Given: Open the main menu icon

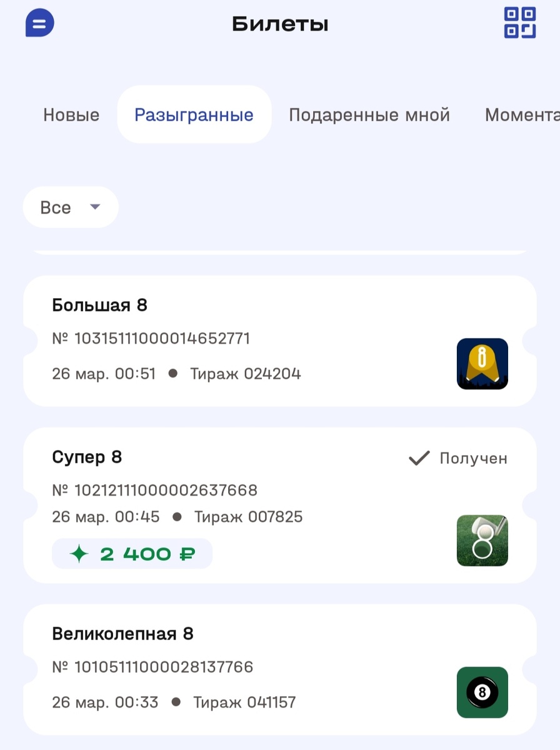Looking at the screenshot, I should point(39,23).
